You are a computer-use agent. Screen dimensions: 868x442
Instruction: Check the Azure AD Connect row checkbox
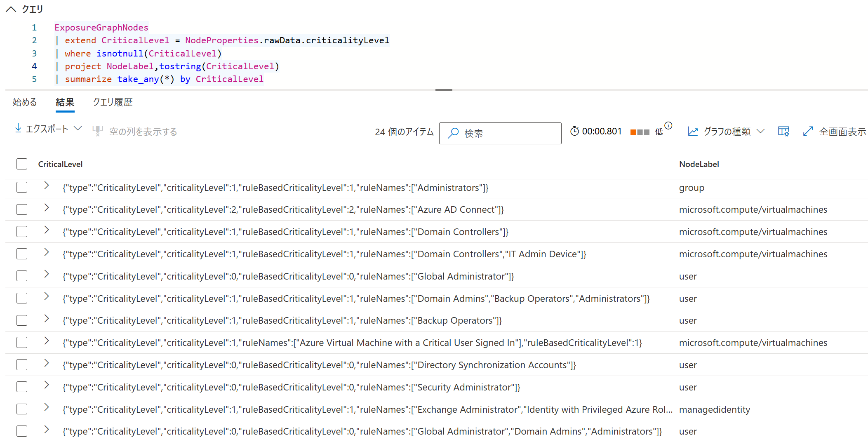pyautogui.click(x=22, y=209)
